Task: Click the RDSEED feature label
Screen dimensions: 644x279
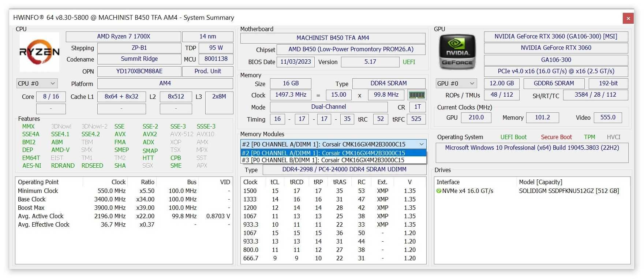Action: [x=92, y=165]
